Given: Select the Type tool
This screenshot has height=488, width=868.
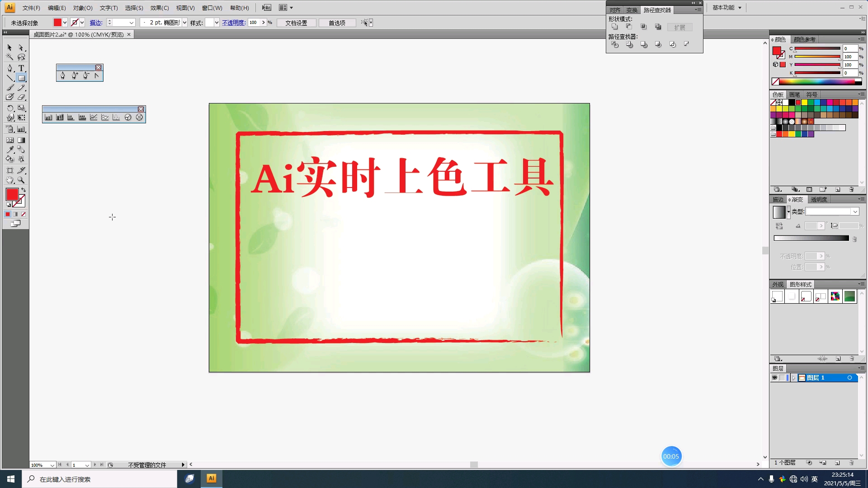Looking at the screenshot, I should [x=21, y=68].
